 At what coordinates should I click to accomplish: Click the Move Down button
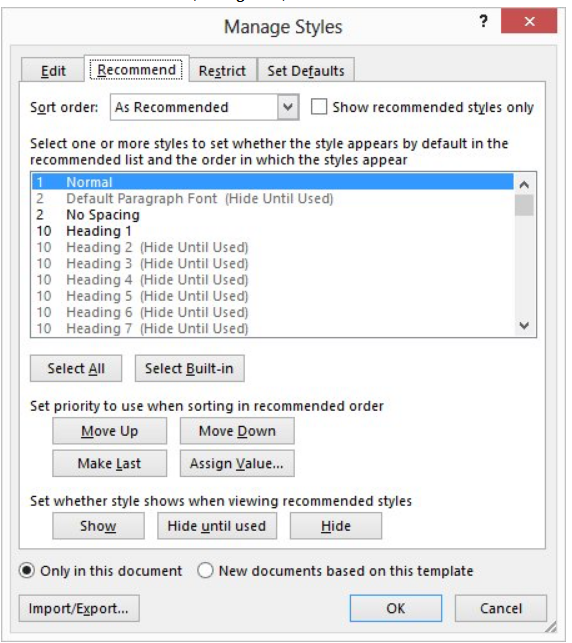coord(237,431)
